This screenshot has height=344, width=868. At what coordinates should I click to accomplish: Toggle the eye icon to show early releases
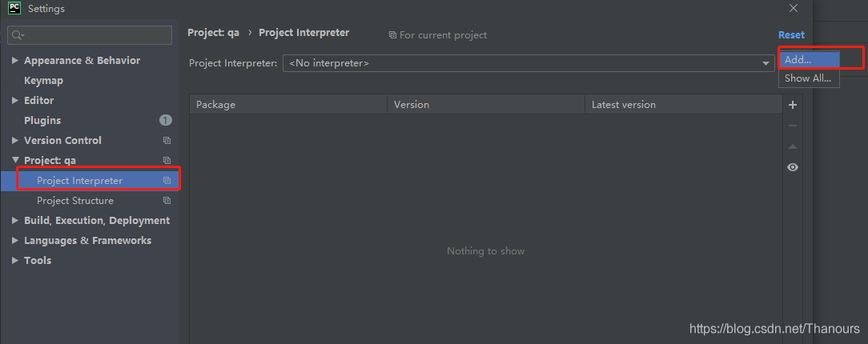click(x=793, y=167)
